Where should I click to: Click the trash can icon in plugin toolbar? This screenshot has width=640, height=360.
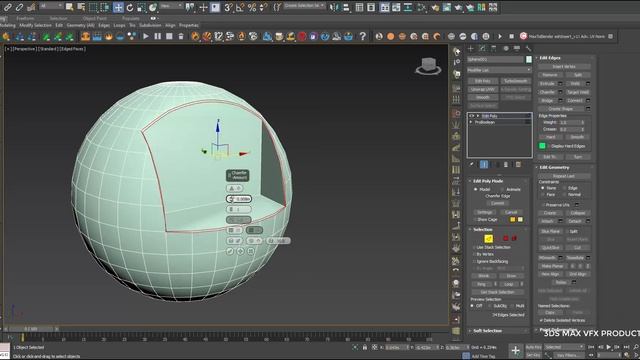pyautogui.click(x=181, y=36)
